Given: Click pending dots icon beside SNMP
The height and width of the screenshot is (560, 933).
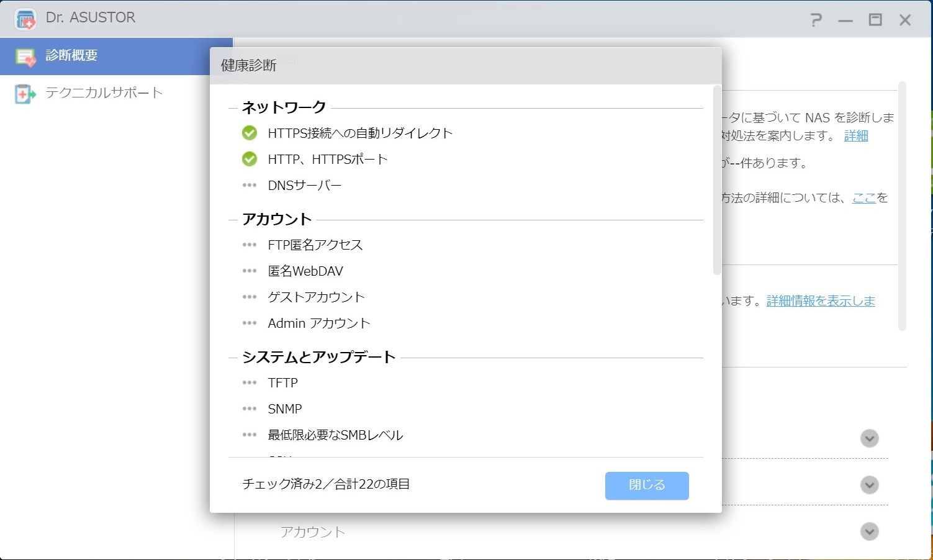Looking at the screenshot, I should click(250, 409).
